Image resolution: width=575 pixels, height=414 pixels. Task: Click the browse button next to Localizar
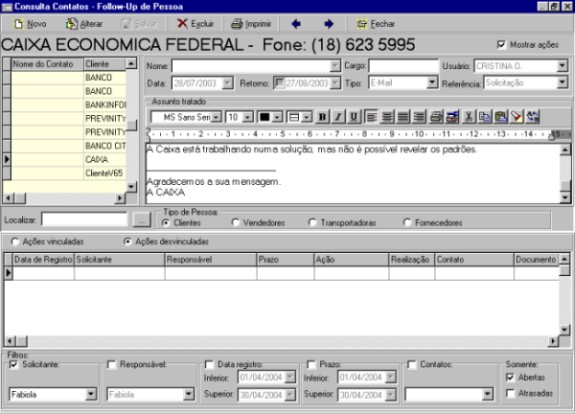[142, 220]
